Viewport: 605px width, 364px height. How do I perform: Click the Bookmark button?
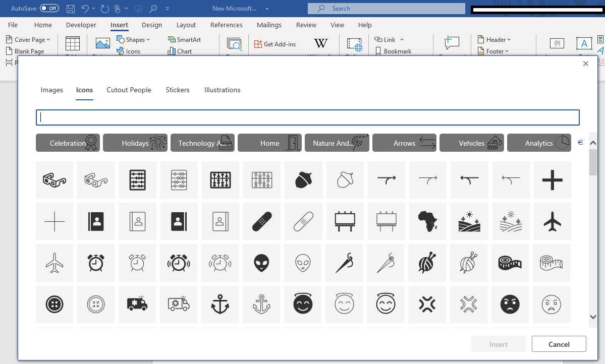click(393, 51)
